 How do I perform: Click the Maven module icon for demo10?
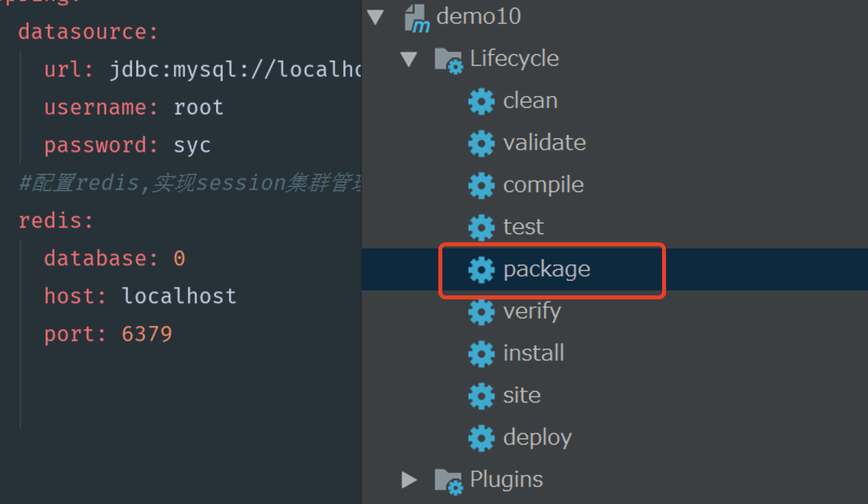(x=417, y=17)
